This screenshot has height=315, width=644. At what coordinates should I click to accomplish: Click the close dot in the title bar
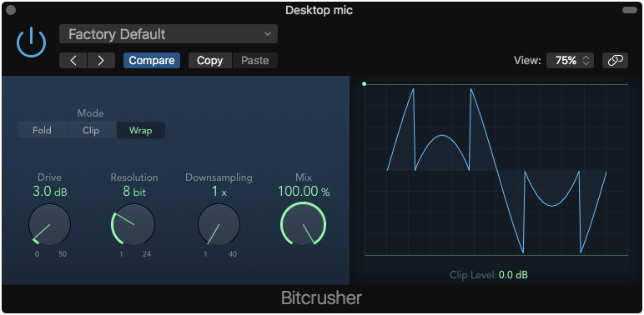coord(11,10)
